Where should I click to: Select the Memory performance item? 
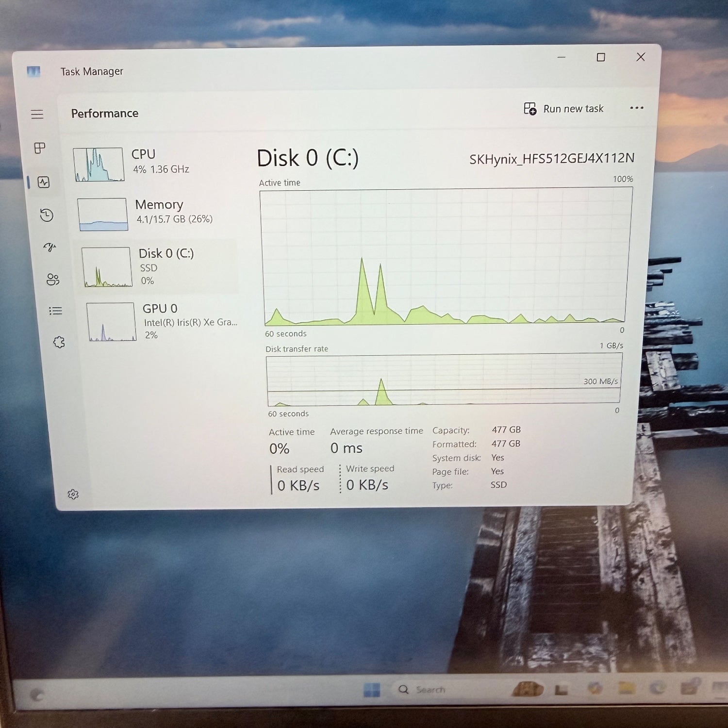[x=155, y=212]
